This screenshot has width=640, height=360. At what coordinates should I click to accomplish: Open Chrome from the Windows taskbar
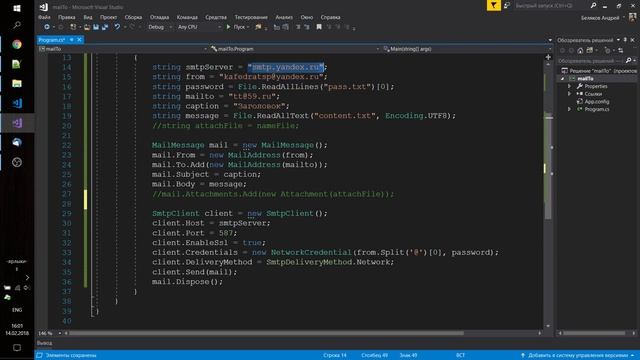(x=17, y=44)
